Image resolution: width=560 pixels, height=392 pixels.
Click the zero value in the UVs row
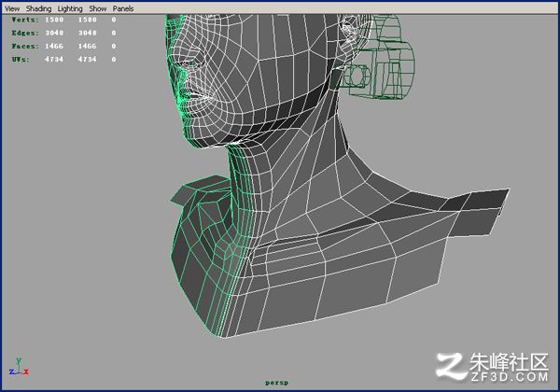pyautogui.click(x=114, y=59)
